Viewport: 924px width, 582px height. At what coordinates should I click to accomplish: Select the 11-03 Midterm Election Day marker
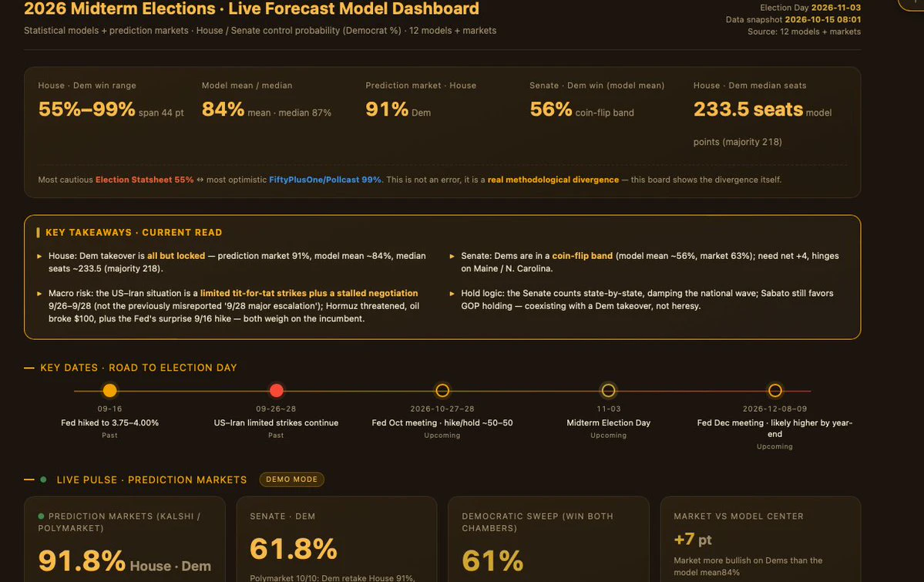click(609, 390)
